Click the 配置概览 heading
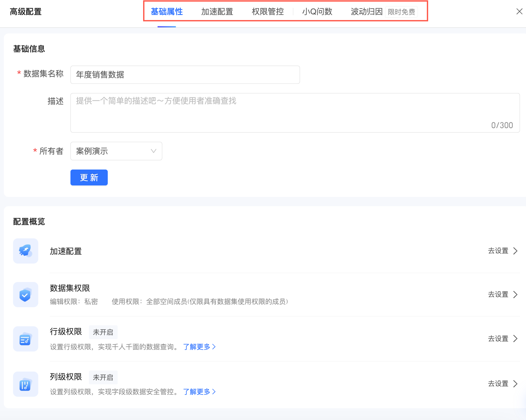The height and width of the screenshot is (420, 526). [x=29, y=221]
